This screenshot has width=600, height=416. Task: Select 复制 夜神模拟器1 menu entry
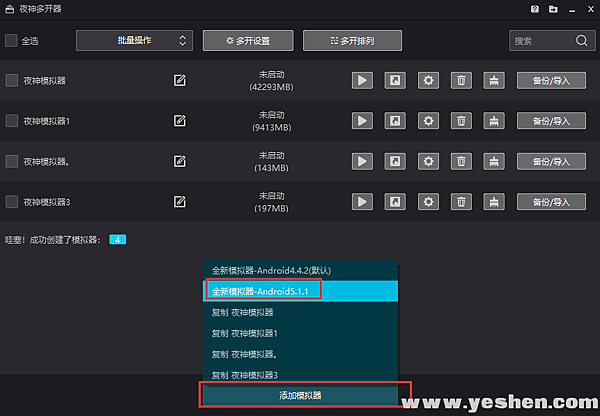coord(300,333)
